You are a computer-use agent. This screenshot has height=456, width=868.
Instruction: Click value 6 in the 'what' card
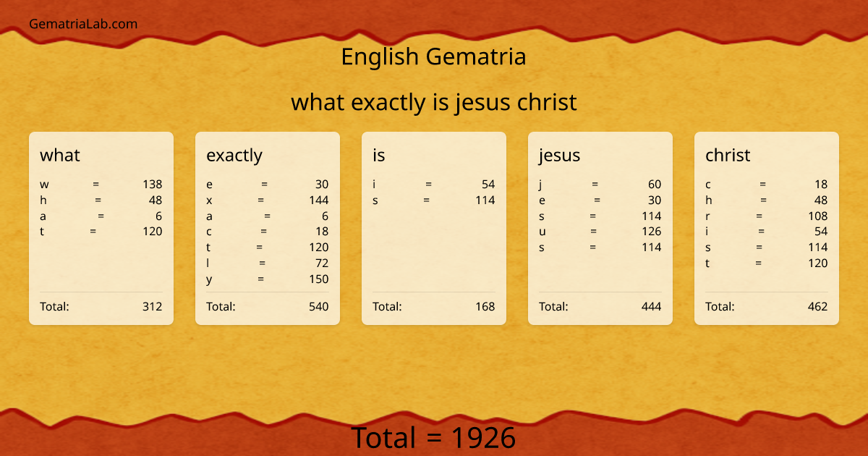(x=159, y=216)
